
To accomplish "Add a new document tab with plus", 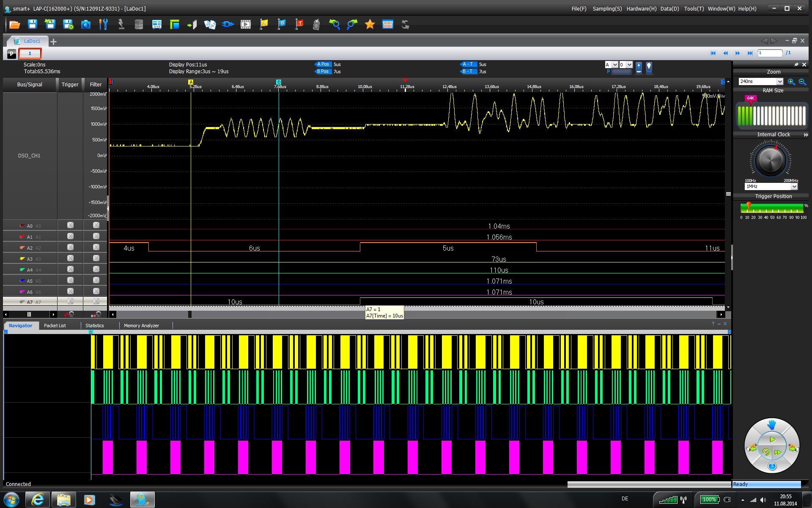I will 53,41.
